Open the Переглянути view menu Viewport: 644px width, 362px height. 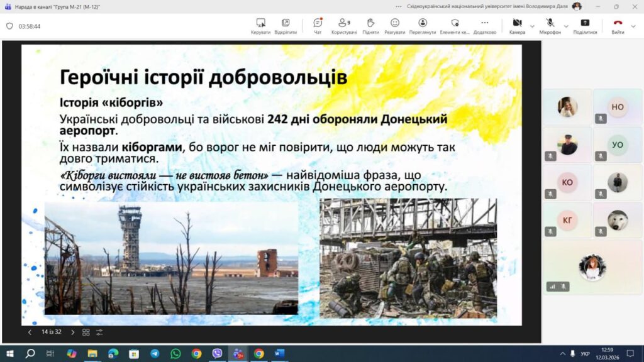point(423,26)
